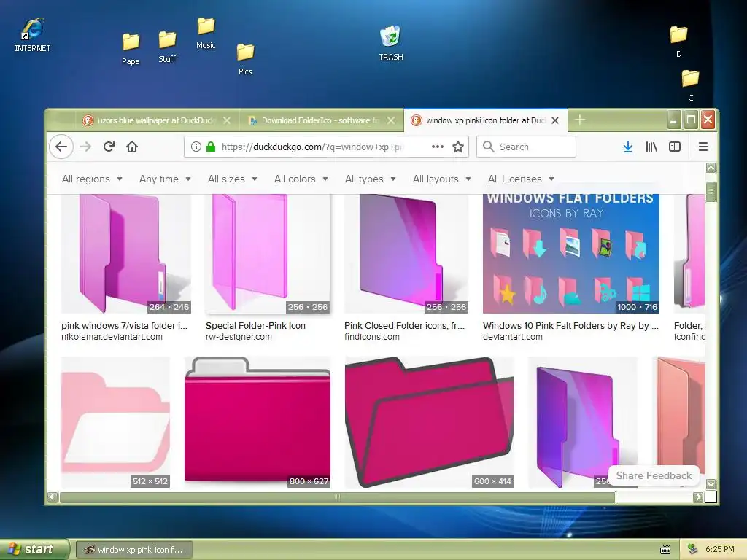This screenshot has width=747, height=560.
Task: Open the Windows Flat Folders thumbnail
Action: pyautogui.click(x=570, y=254)
